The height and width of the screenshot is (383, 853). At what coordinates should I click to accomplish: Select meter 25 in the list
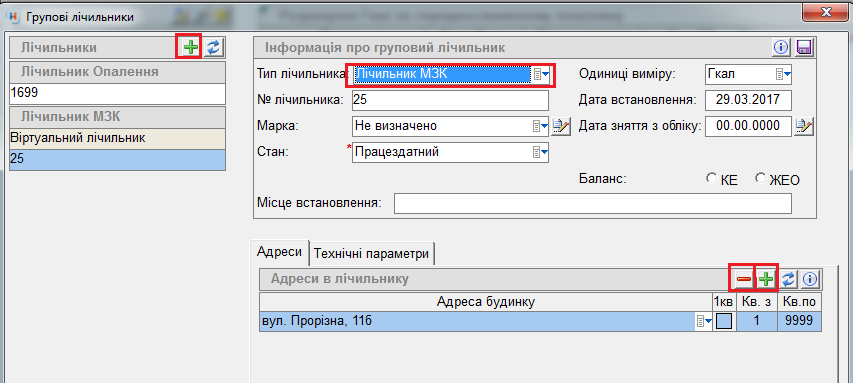[118, 160]
